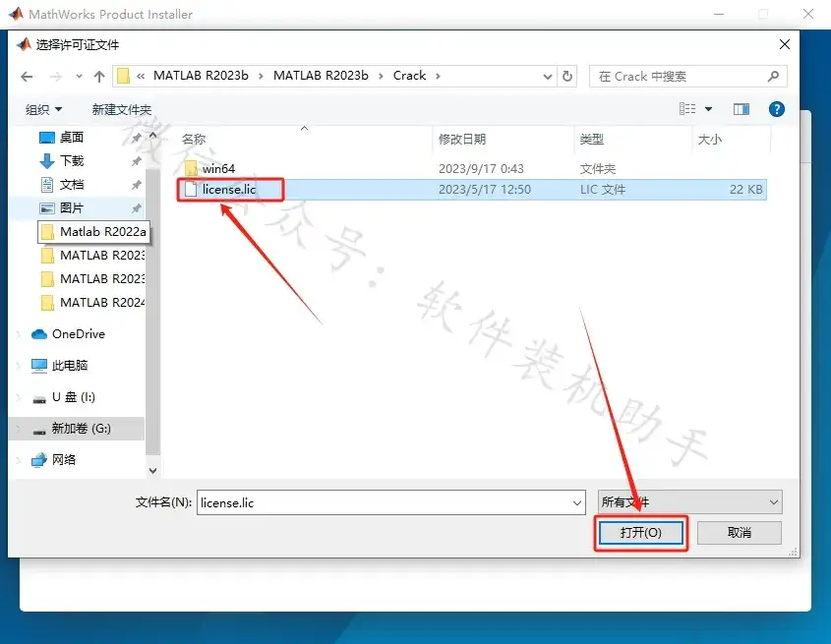The width and height of the screenshot is (831, 644).
Task: Open view options dropdown arrow
Action: pos(709,109)
